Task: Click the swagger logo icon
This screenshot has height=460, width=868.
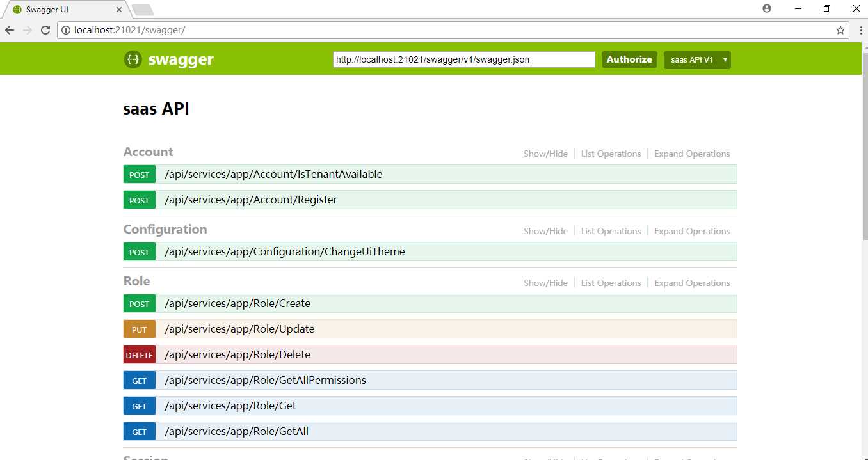Action: (x=133, y=59)
